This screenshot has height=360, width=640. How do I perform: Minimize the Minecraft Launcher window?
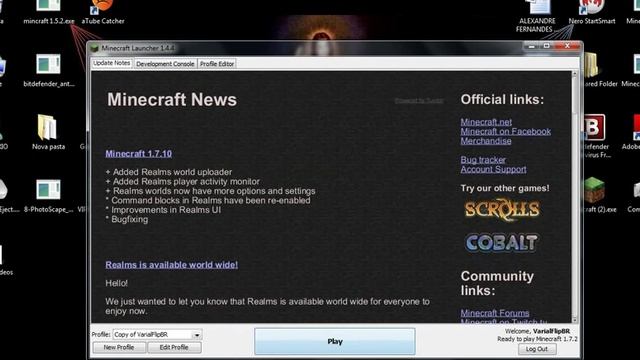pyautogui.click(x=531, y=46)
